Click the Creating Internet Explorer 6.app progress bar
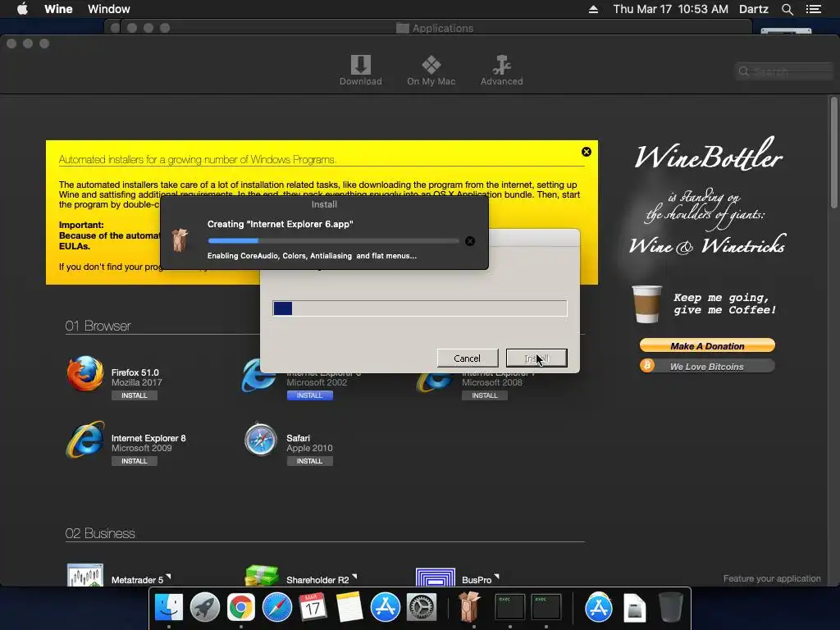This screenshot has width=840, height=630. click(333, 241)
